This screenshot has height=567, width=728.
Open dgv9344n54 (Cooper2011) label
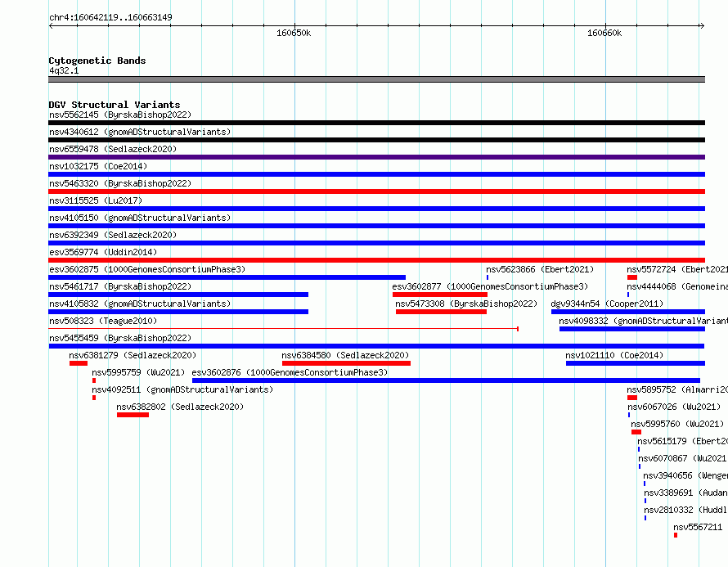coord(607,304)
